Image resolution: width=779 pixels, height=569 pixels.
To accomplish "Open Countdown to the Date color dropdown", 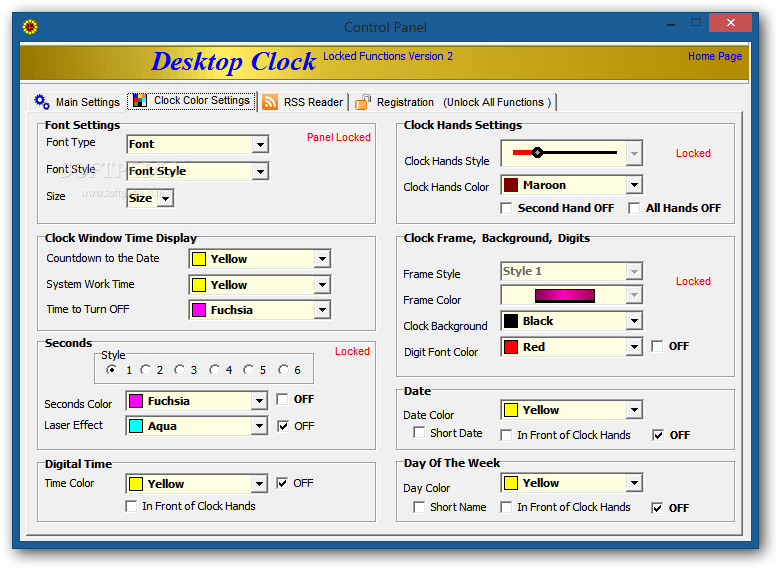I will pyautogui.click(x=322, y=259).
